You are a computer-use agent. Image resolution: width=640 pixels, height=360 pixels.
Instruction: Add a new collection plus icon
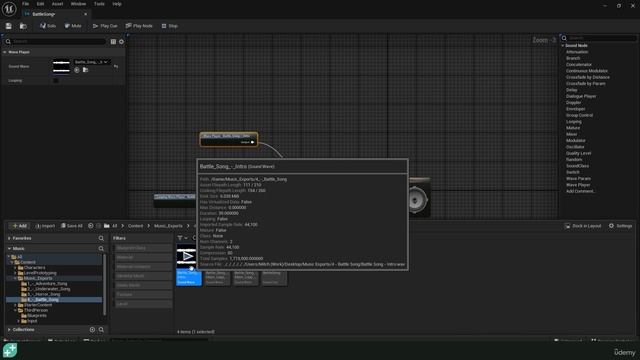tap(92, 329)
